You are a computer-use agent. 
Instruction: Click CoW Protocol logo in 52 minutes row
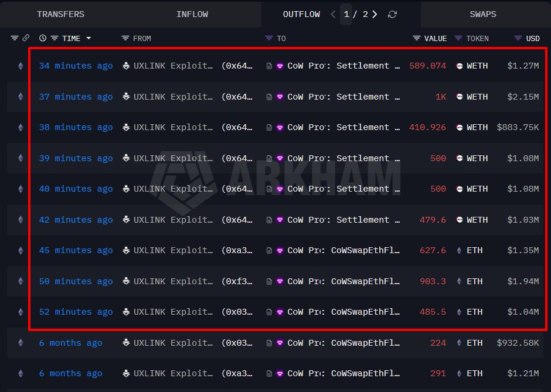(x=280, y=312)
